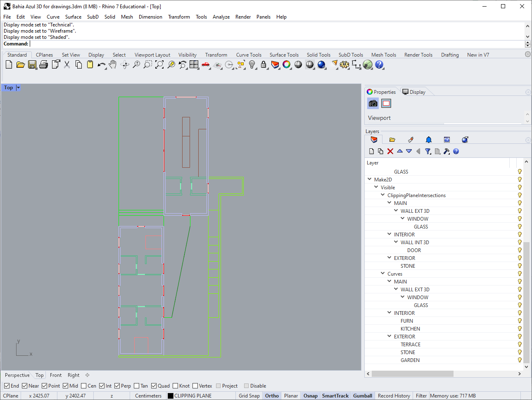
Task: Click the layer filter funnel icon
Action: [x=428, y=151]
